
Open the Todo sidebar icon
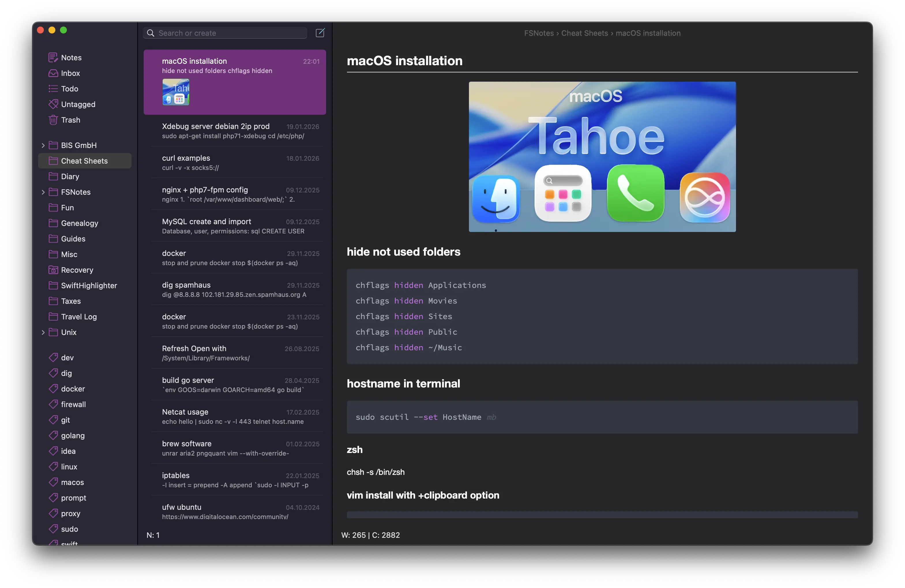point(53,89)
